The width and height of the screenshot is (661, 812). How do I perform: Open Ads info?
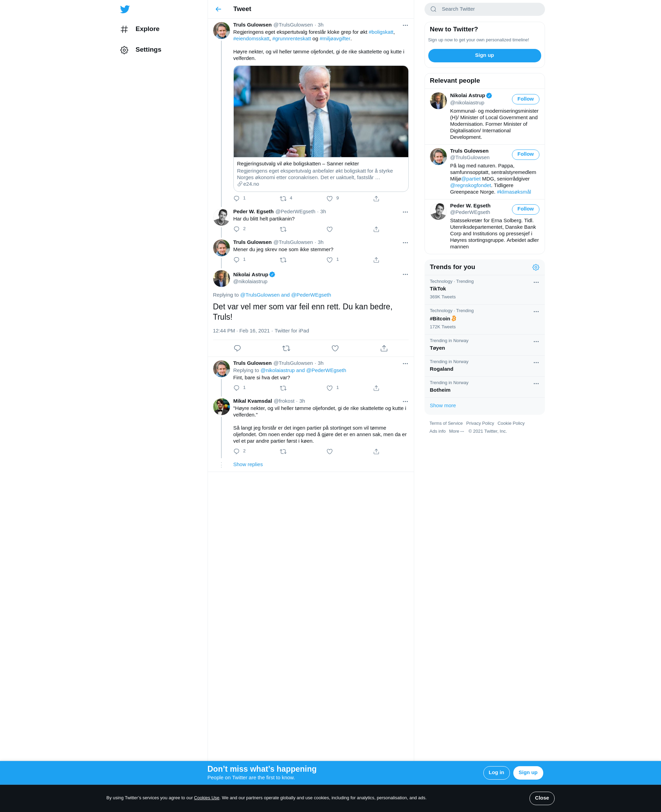pyautogui.click(x=437, y=431)
